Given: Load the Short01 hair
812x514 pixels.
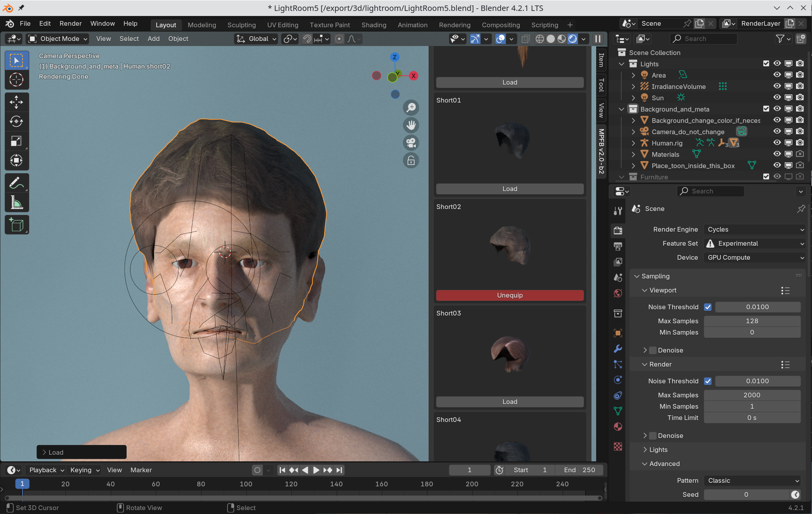Looking at the screenshot, I should click(510, 189).
